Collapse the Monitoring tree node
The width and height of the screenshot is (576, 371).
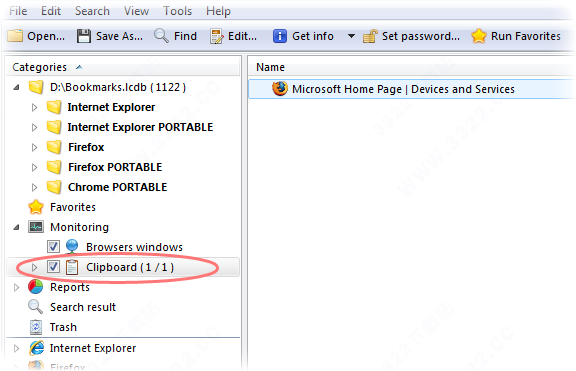[x=16, y=227]
